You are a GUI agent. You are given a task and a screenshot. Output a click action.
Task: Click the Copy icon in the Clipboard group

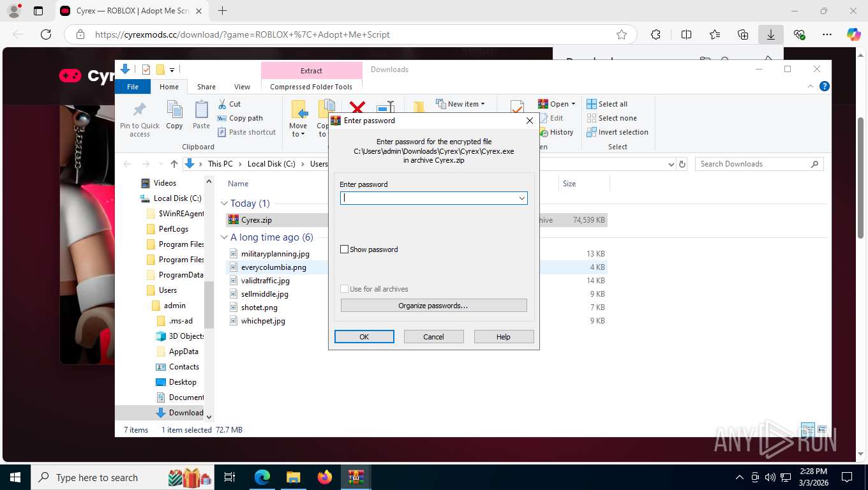coord(174,109)
